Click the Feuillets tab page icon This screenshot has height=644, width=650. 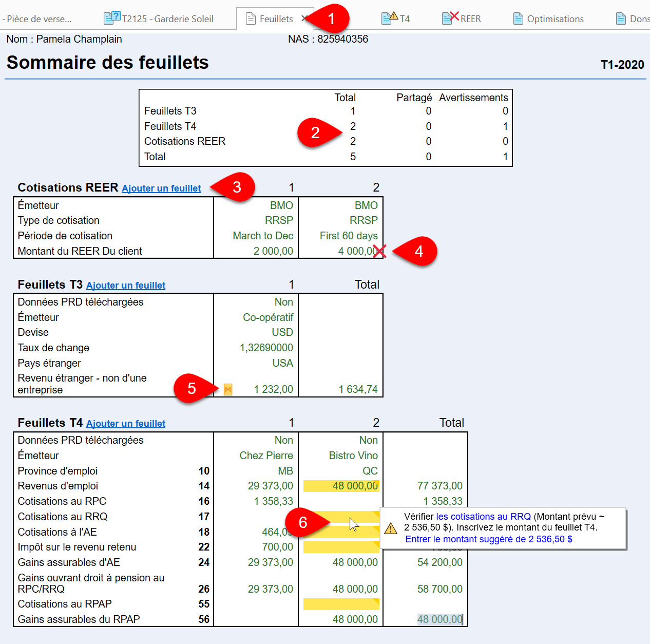click(251, 19)
